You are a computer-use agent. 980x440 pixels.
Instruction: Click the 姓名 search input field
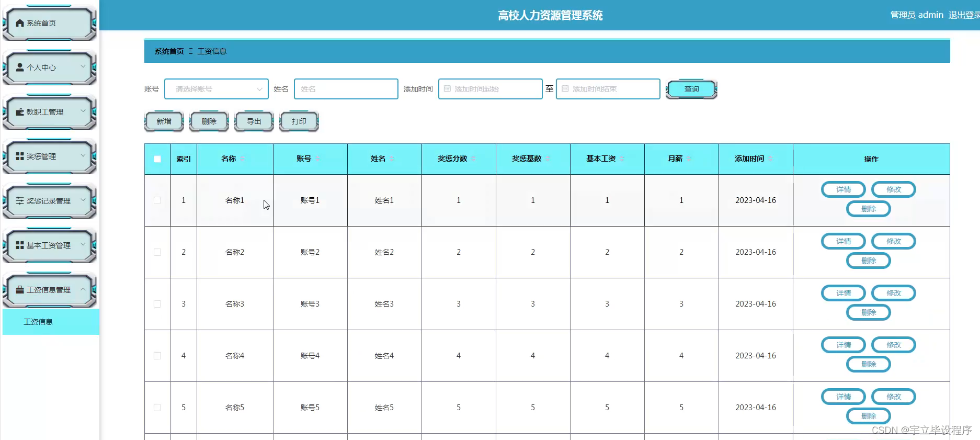(x=346, y=89)
